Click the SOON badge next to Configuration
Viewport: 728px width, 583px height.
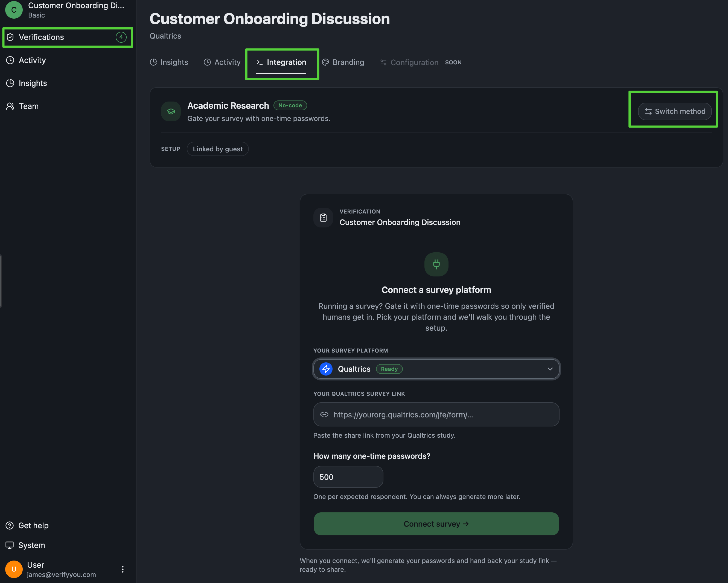click(453, 62)
